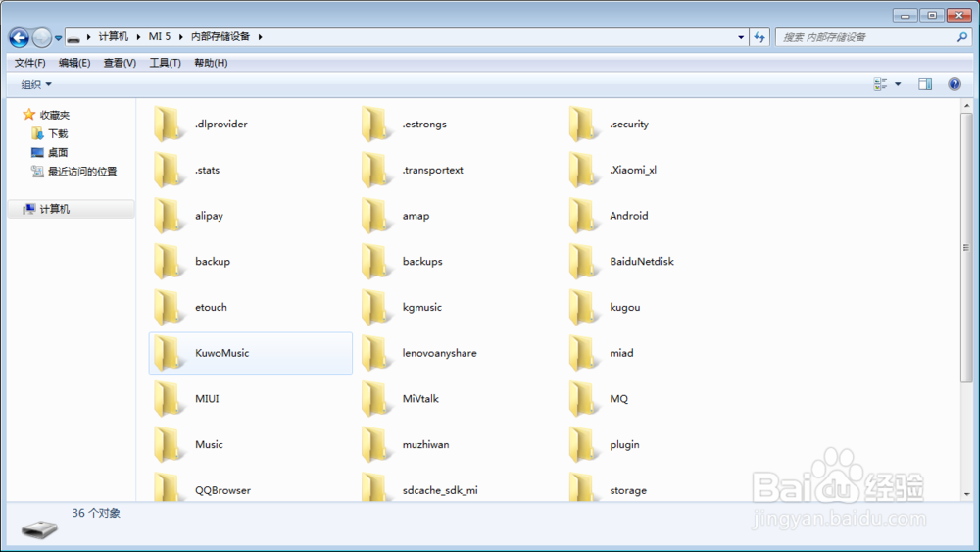Open the recent pages dropdown arrow
Screen dimensions: 980x552
tap(58, 38)
